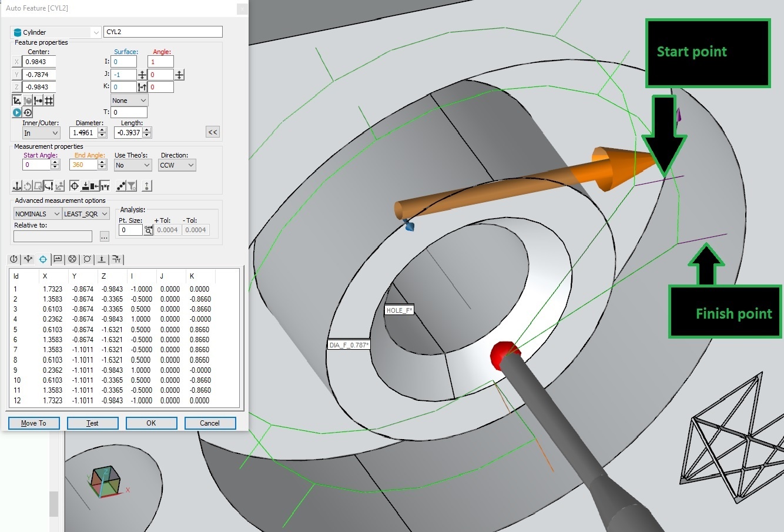This screenshot has width=784, height=532.
Task: Toggle the blue Measure Now play icon
Action: tap(17, 112)
